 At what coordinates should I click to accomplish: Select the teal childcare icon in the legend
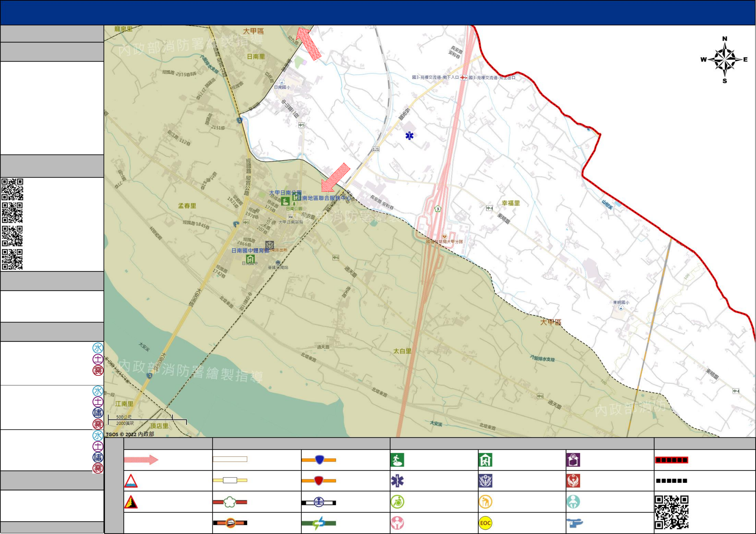[573, 502]
